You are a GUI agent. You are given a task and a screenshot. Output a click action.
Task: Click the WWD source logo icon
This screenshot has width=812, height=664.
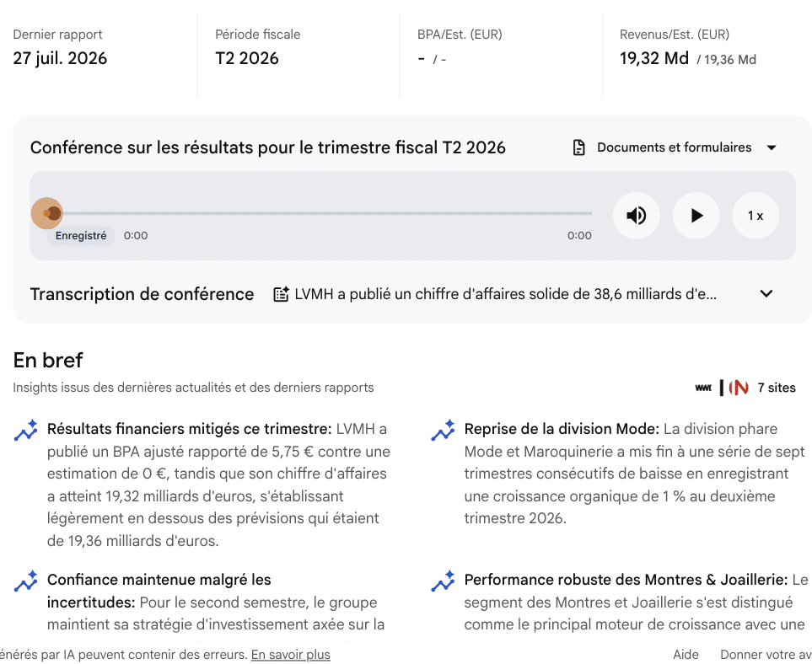click(703, 388)
